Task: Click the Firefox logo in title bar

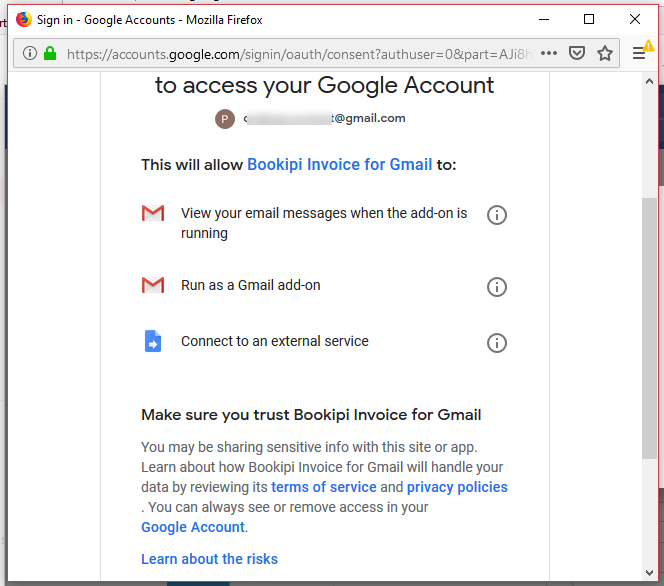Action: tap(24, 19)
